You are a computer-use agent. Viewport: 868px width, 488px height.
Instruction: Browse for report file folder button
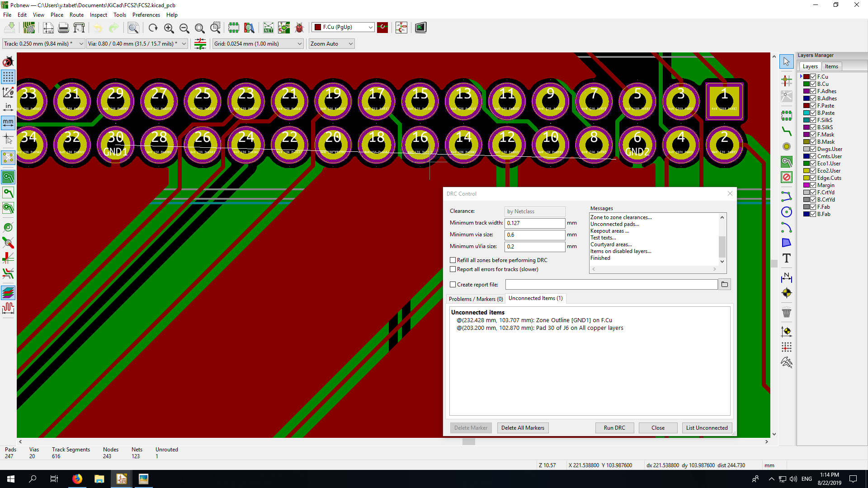[724, 285]
